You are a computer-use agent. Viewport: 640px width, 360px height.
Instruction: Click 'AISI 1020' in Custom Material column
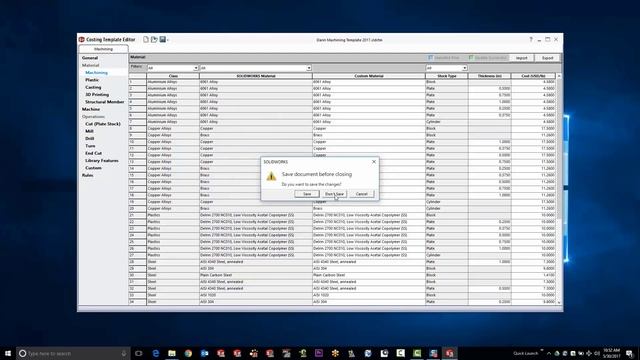coord(321,295)
